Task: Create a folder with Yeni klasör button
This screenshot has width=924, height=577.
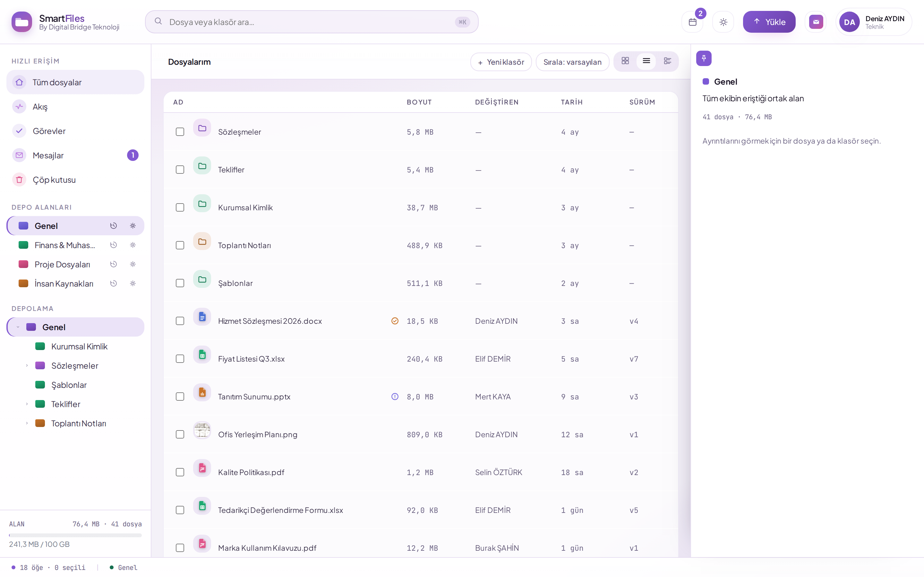Action: 501,62
